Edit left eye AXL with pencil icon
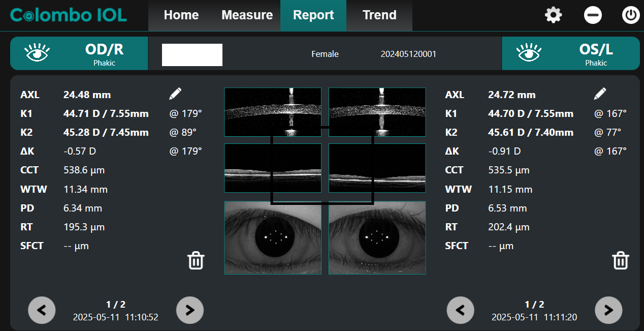Image resolution: width=644 pixels, height=331 pixels. point(600,94)
